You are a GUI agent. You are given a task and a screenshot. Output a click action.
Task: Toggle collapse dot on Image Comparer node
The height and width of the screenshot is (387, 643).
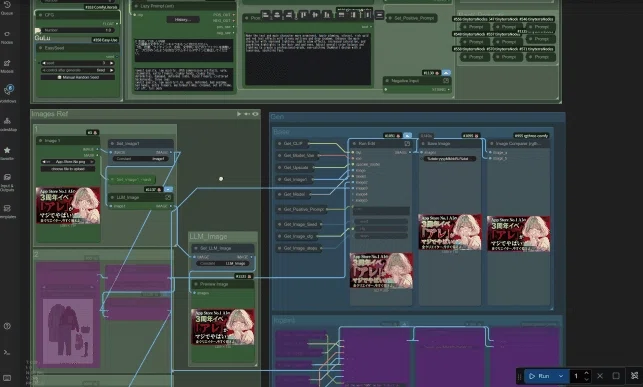[x=492, y=143]
